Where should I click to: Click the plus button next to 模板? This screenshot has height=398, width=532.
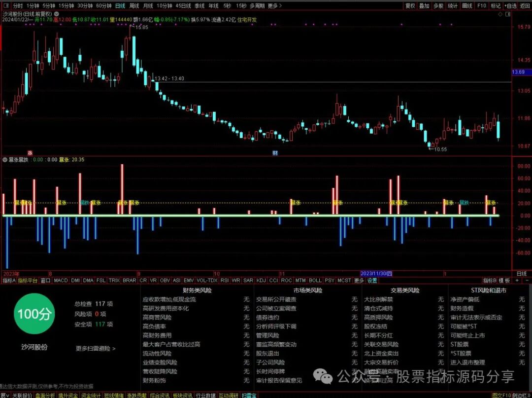(517, 281)
